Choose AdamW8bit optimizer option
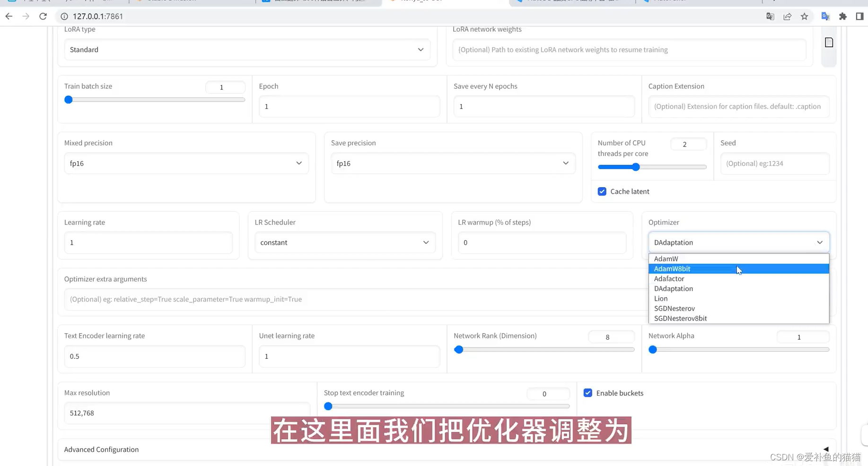The height and width of the screenshot is (466, 868). (739, 268)
